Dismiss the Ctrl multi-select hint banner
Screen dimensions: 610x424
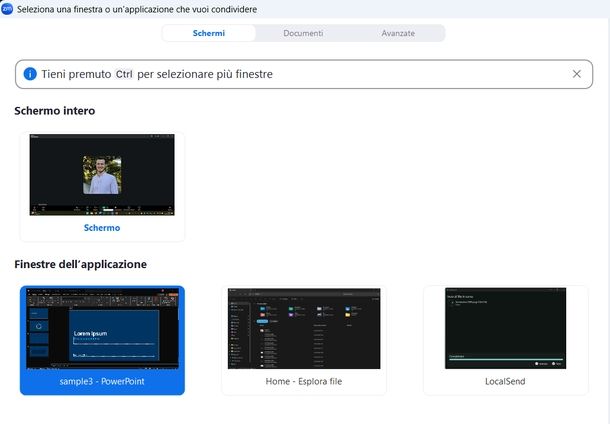(577, 74)
